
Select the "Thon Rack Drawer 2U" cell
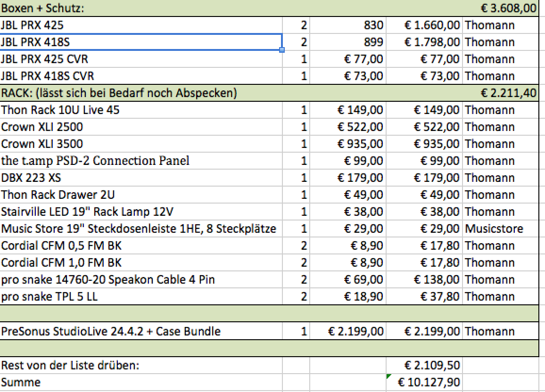(x=141, y=195)
